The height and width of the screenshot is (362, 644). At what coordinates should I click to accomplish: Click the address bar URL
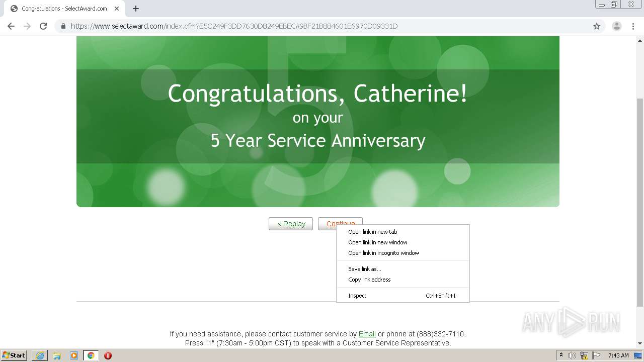point(234,26)
